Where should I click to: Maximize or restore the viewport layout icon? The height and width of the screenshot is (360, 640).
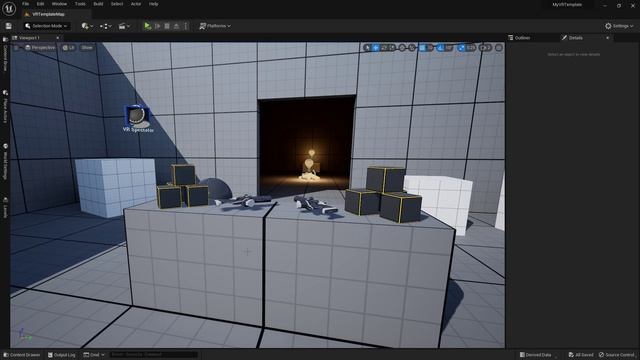499,48
